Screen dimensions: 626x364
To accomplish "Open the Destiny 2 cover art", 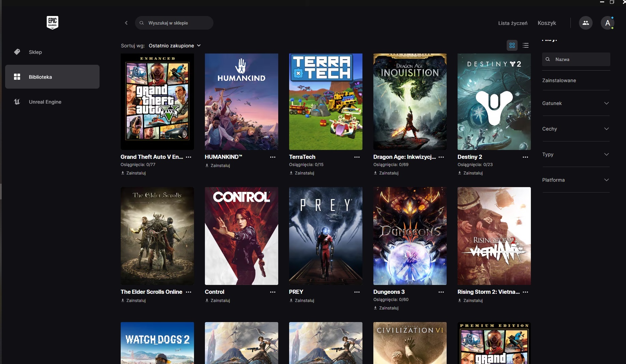I will (494, 102).
